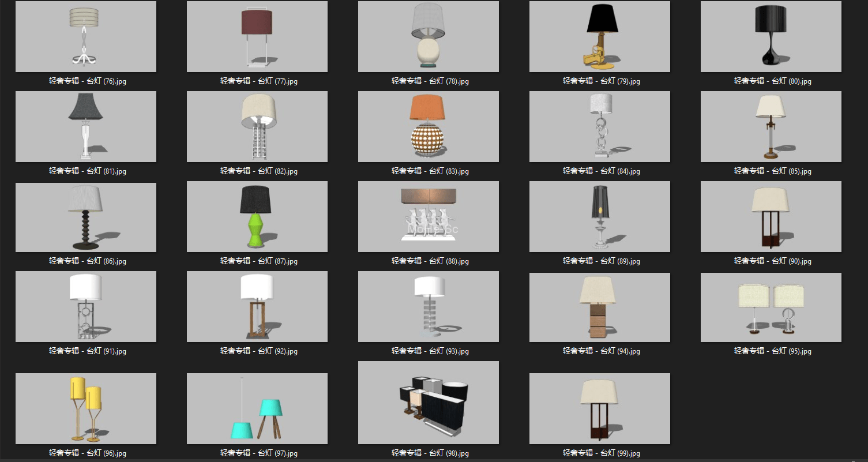Select the dark red drum lamp image 台灯 (77).jpg
868x462 pixels.
coord(257,36)
